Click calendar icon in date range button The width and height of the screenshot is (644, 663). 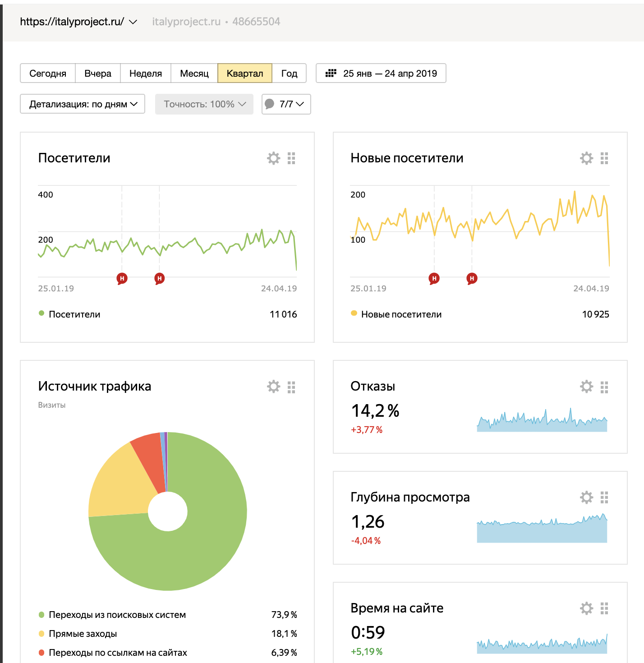331,73
